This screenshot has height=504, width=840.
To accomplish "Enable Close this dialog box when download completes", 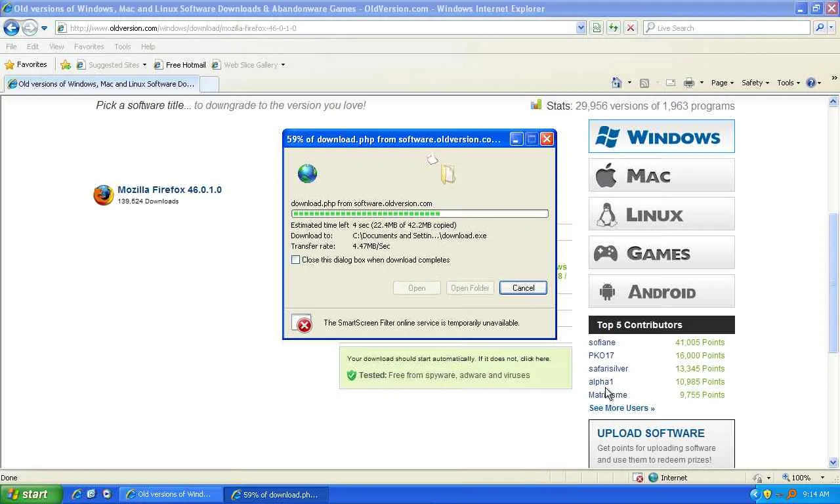I will pyautogui.click(x=295, y=260).
